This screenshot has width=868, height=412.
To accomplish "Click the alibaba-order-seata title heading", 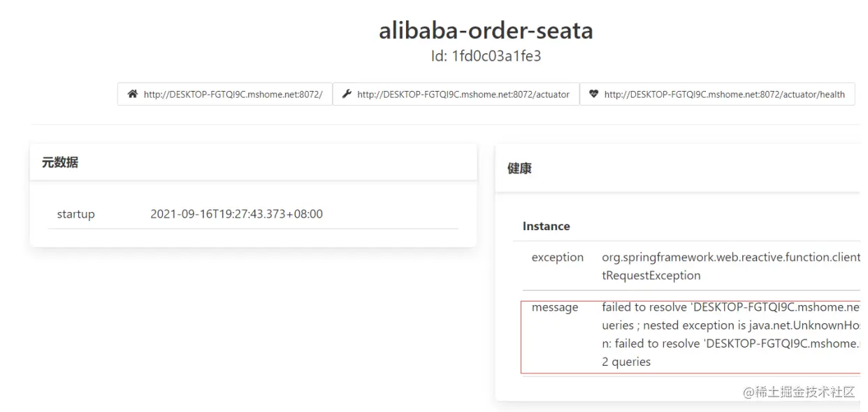I will click(486, 31).
